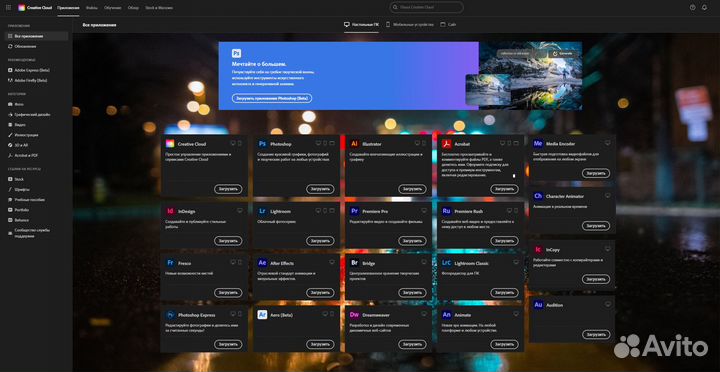720x372 pixels.
Task: Open the Обучение top tab
Action: (x=112, y=8)
